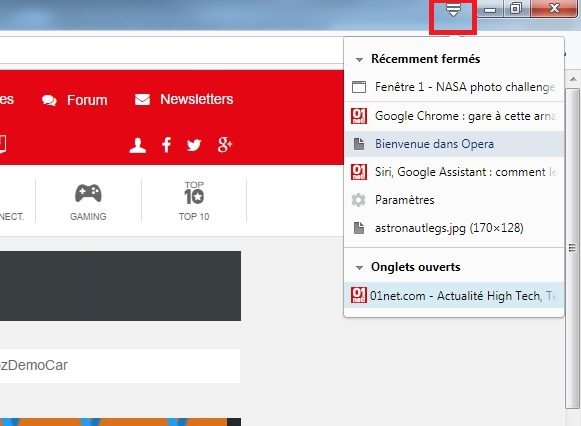Viewport: 581px width, 426px height.
Task: Open the GAMING category label
Action: 88,217
